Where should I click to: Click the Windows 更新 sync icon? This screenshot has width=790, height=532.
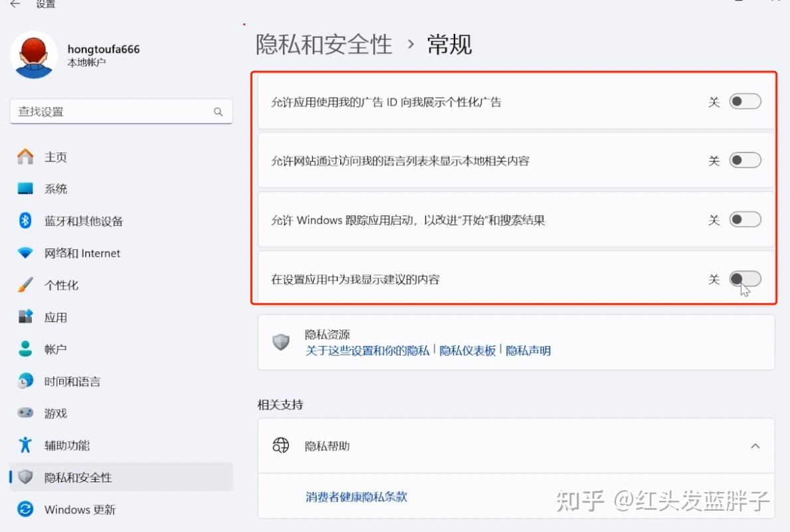click(x=25, y=509)
